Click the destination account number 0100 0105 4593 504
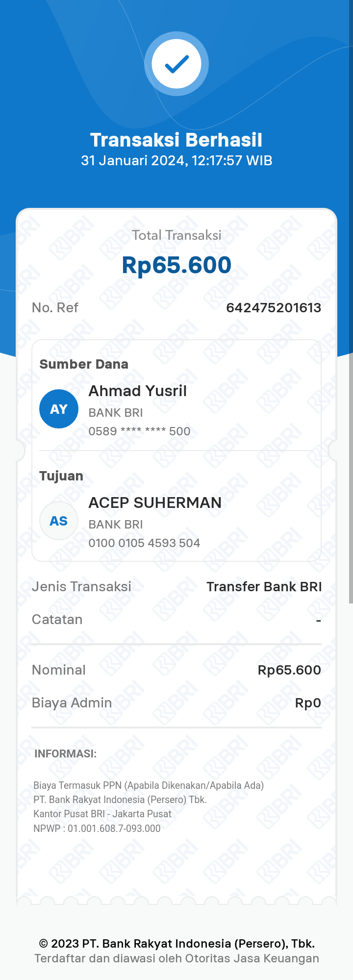This screenshot has height=980, width=353. click(144, 543)
